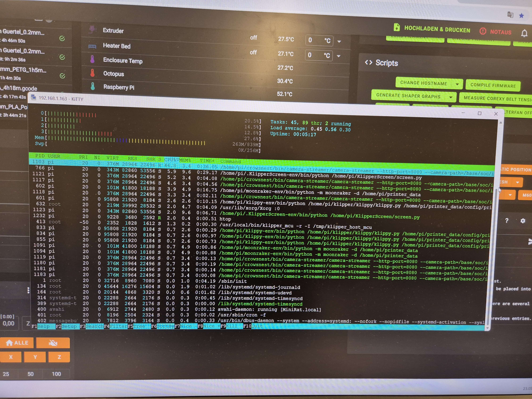Open the console help question mark icon
This screenshot has height=399, width=532.
[507, 221]
